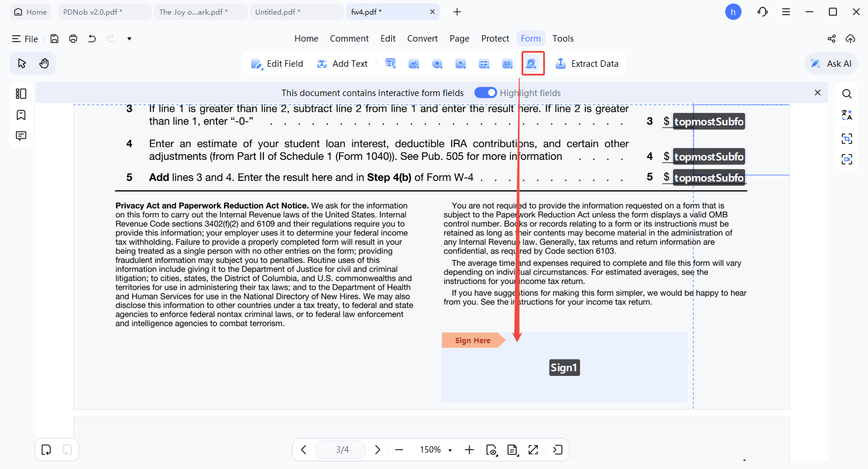Expand the undo history arrow
Viewport: 868px width, 469px height.
click(129, 39)
